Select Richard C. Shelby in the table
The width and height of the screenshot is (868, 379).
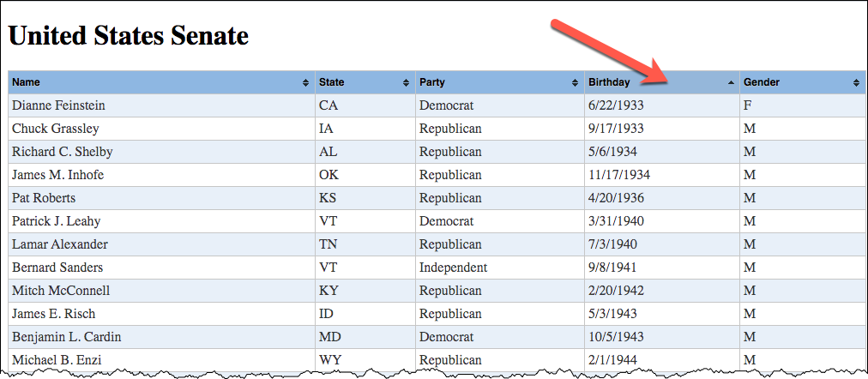pos(63,152)
